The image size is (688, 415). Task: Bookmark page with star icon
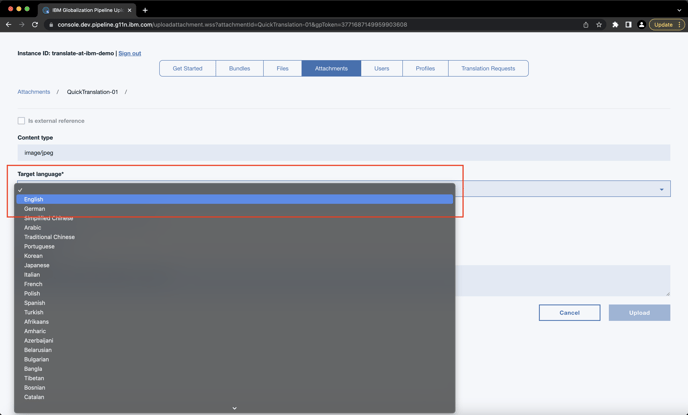pyautogui.click(x=599, y=25)
